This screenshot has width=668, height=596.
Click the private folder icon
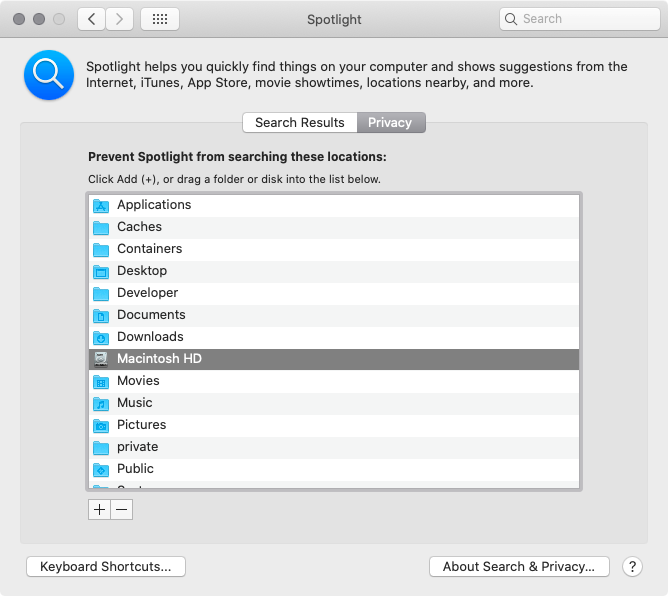pos(101,447)
